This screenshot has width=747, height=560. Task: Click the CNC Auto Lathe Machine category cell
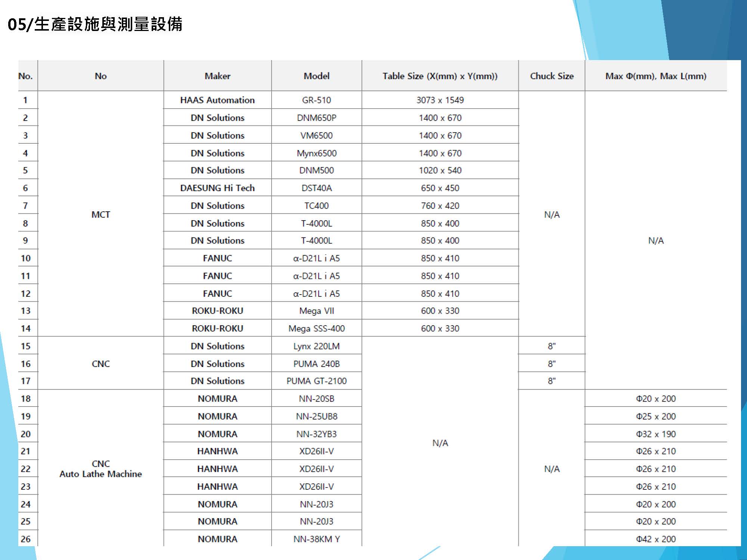(x=100, y=469)
